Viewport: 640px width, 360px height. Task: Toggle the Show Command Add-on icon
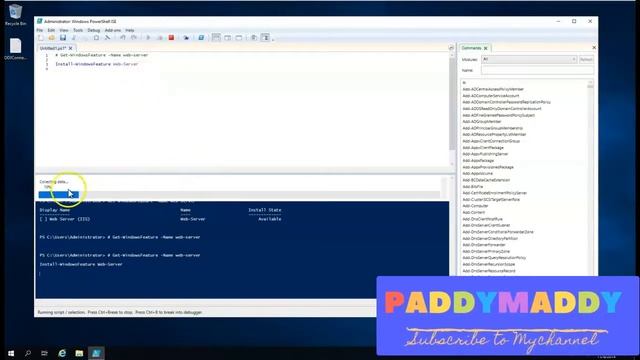click(x=265, y=38)
